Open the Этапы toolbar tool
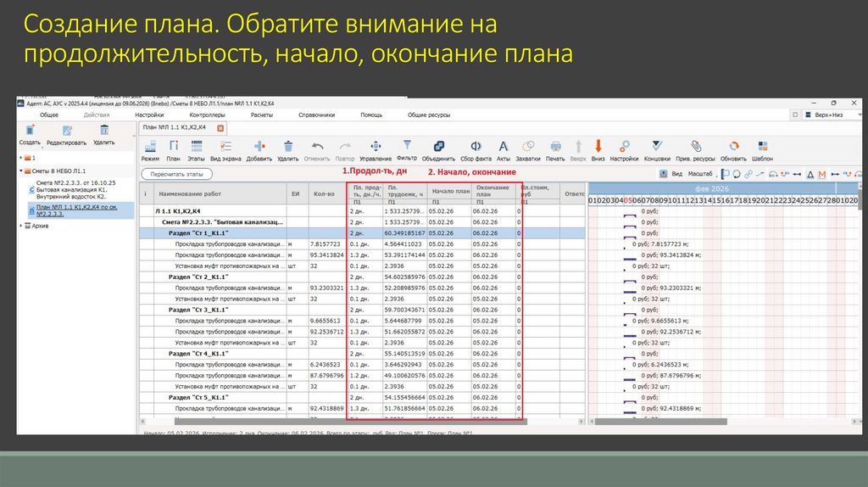The height and width of the screenshot is (487, 868). point(196,146)
